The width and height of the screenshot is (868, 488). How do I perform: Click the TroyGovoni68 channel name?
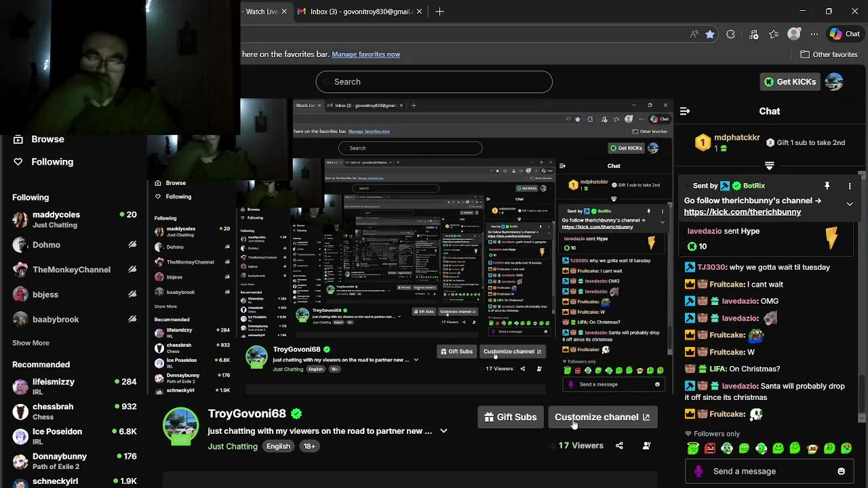[247, 413]
